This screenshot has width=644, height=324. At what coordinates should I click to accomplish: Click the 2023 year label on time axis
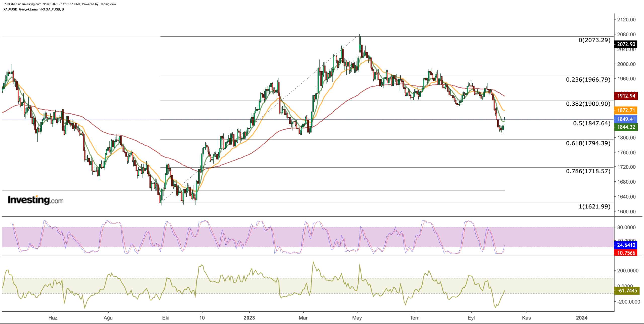pyautogui.click(x=249, y=318)
